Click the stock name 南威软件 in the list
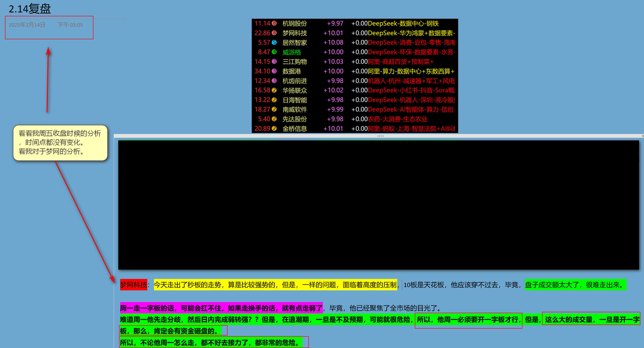644x348 pixels. point(294,109)
